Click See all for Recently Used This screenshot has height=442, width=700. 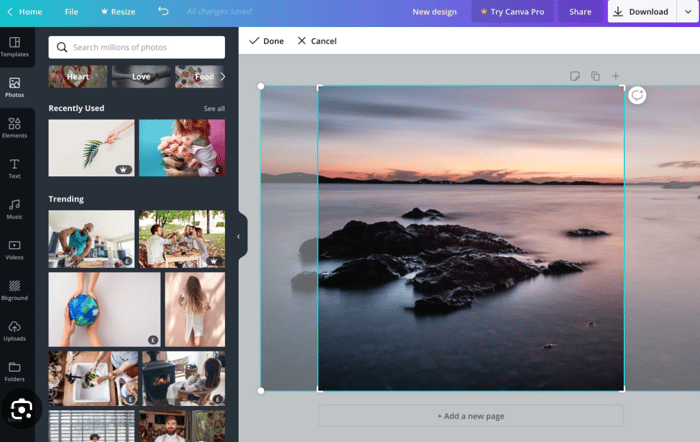coord(214,108)
